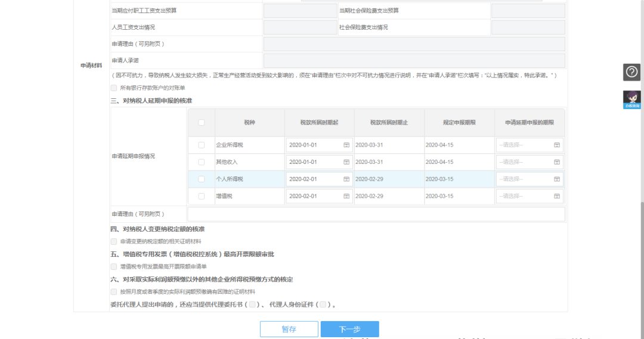Click 2020-03-15 deadline for 增值税

pos(439,196)
